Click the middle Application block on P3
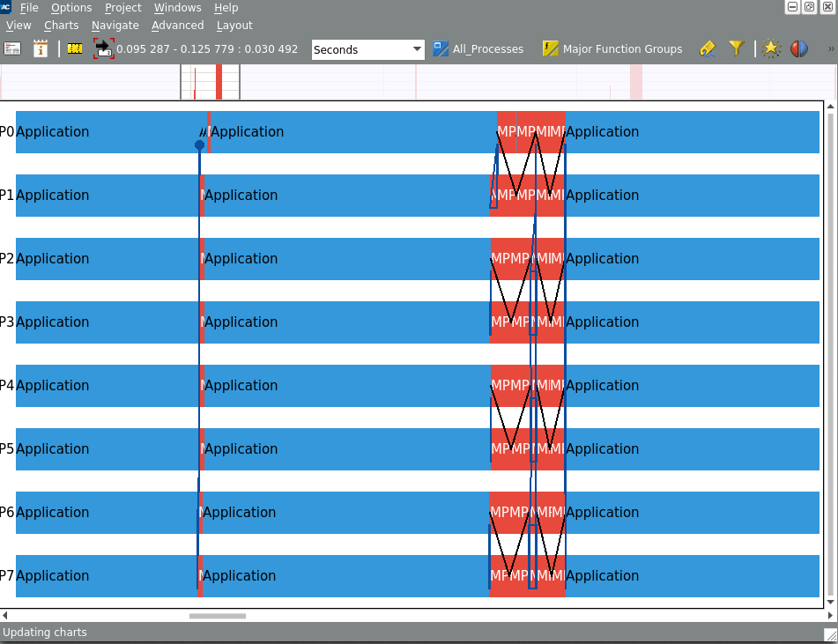838x644 pixels. click(x=347, y=322)
